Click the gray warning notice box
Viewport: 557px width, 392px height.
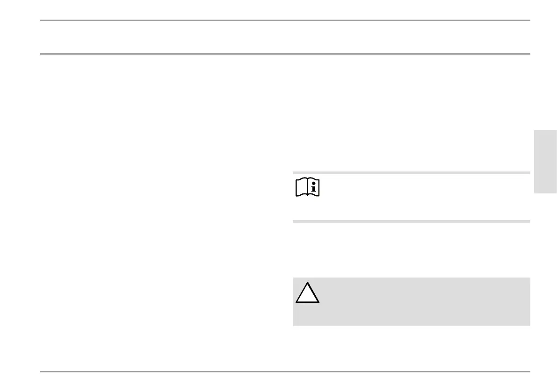click(x=412, y=302)
